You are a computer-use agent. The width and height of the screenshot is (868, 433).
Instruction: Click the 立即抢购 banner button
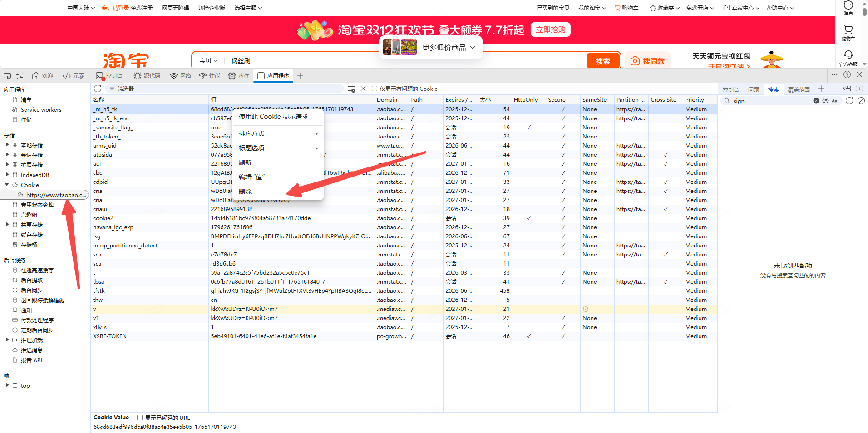(x=550, y=30)
